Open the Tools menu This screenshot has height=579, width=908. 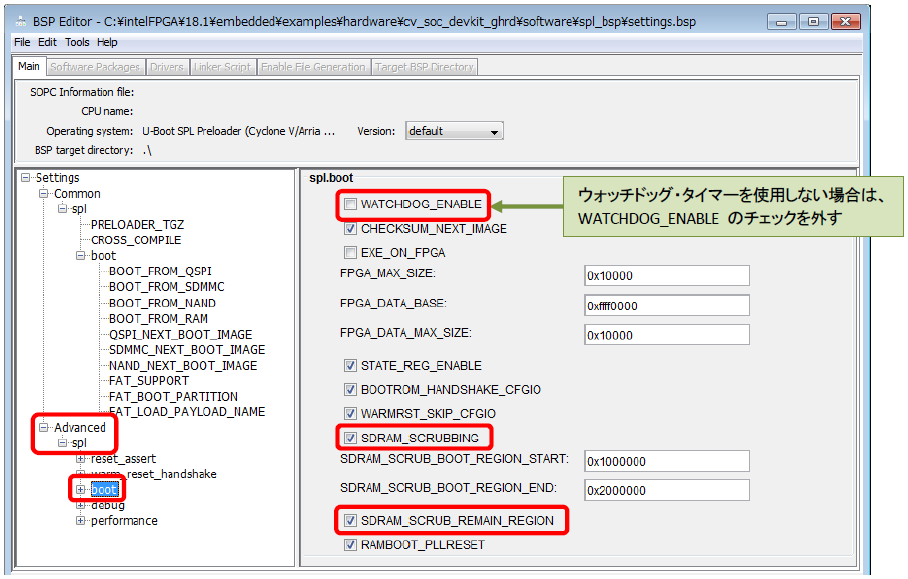(x=77, y=42)
